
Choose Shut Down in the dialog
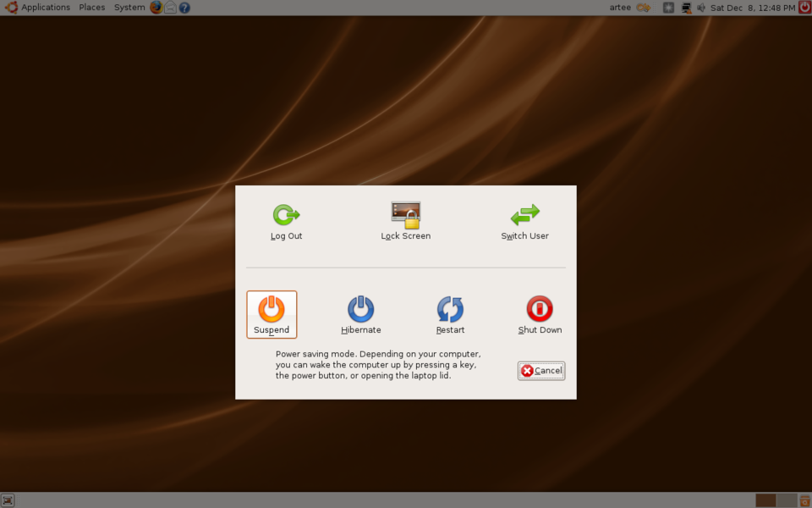pos(540,315)
